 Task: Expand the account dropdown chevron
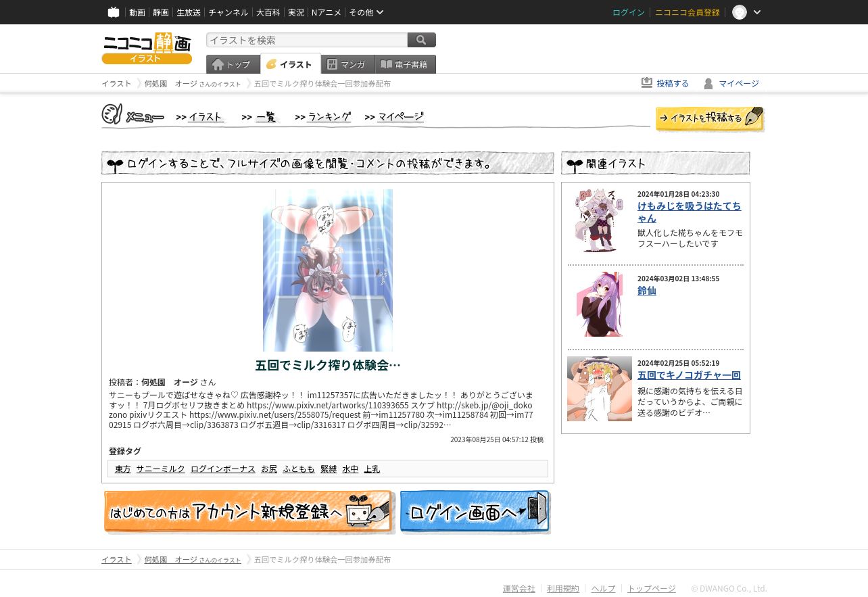coord(757,12)
